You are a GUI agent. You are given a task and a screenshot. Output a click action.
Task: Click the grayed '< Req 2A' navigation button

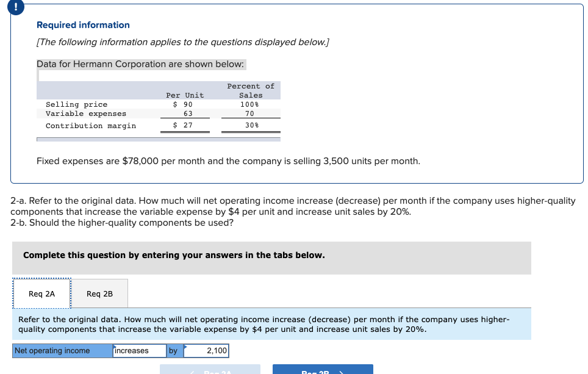click(210, 371)
